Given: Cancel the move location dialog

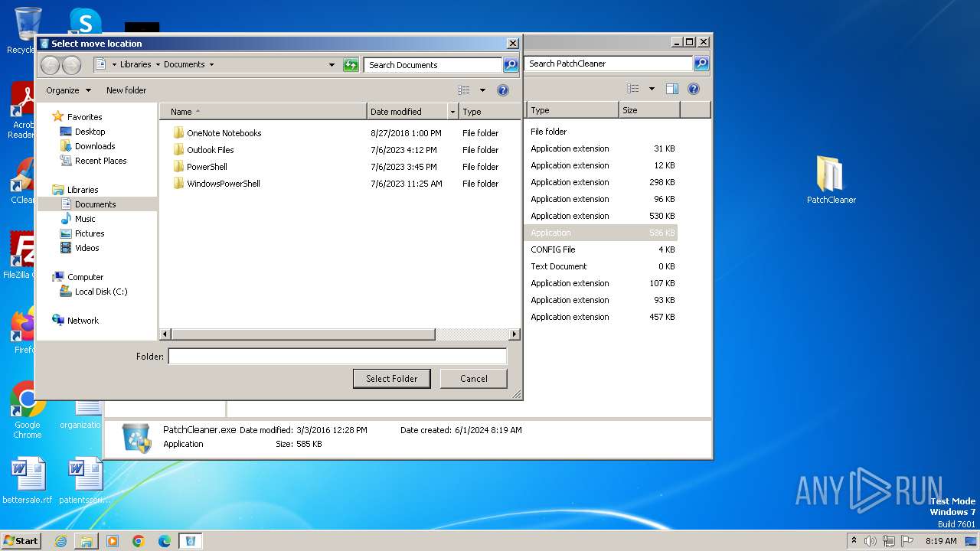Looking at the screenshot, I should (x=474, y=379).
